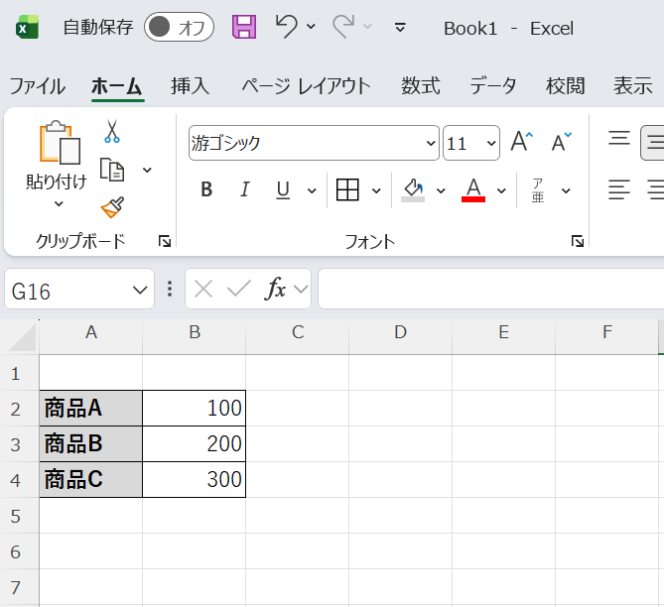Click the Increase Font Size icon
The height and width of the screenshot is (607, 664).
(521, 142)
